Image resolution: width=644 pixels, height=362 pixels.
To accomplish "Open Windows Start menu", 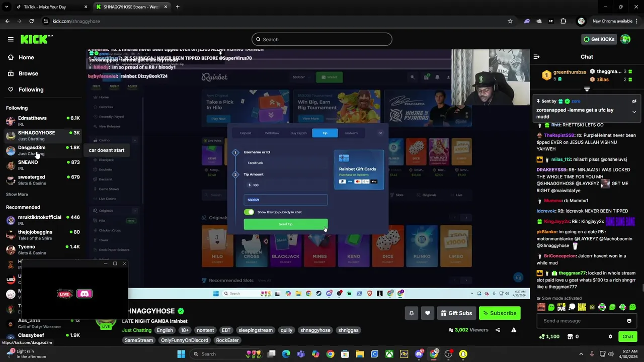I will (x=181, y=354).
